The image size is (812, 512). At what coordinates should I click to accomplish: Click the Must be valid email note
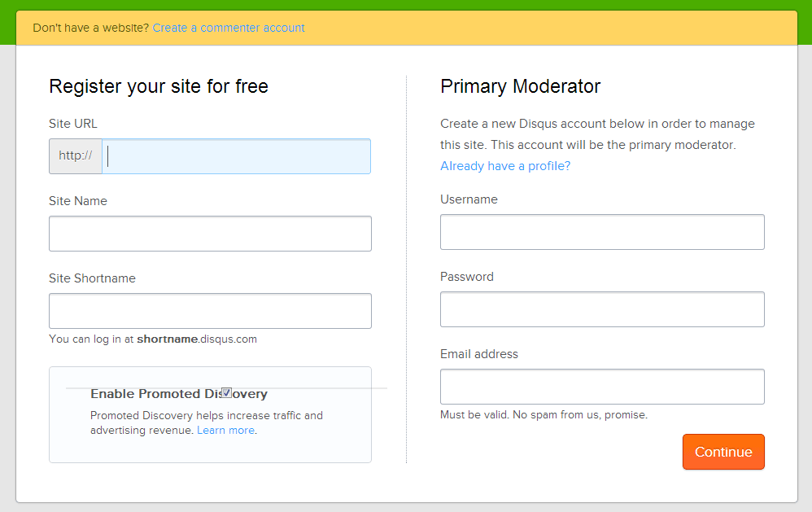tap(544, 414)
